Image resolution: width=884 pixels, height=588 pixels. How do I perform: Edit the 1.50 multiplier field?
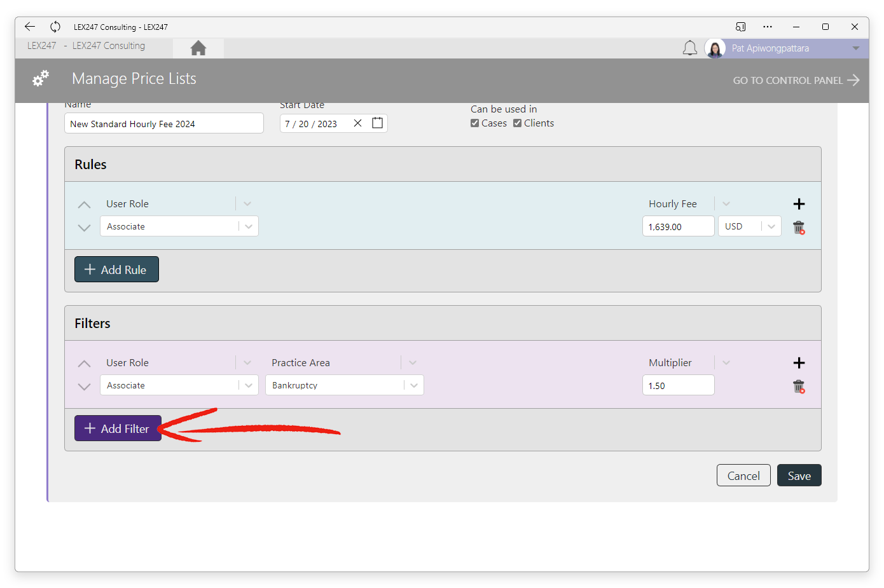(x=679, y=385)
